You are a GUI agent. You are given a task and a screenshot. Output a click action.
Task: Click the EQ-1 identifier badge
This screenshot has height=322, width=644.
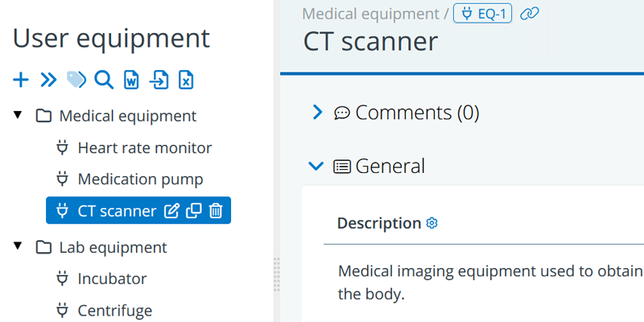click(483, 13)
